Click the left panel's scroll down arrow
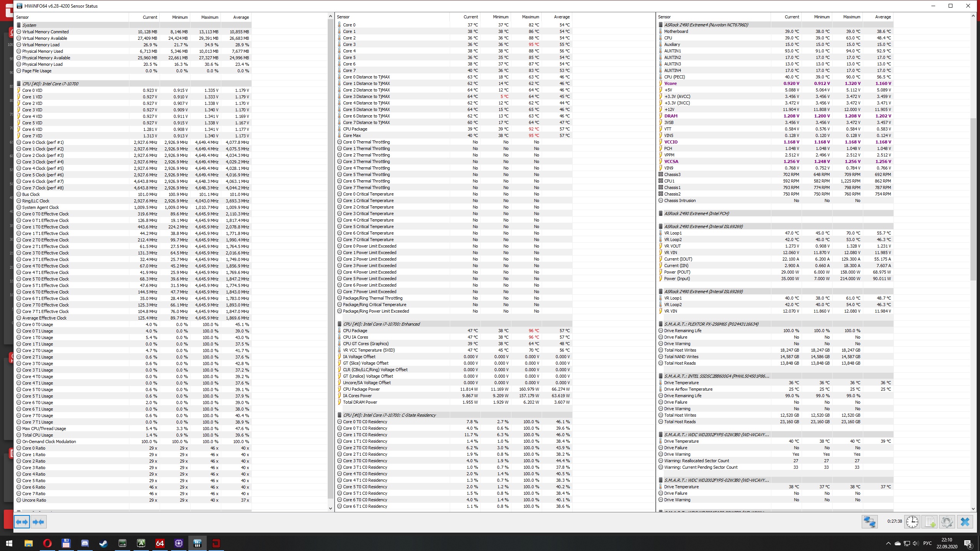This screenshot has height=551, width=980. pyautogui.click(x=330, y=508)
